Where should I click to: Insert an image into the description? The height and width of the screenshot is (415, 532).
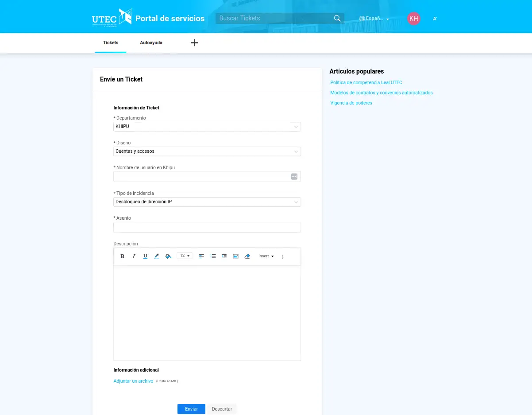click(x=235, y=256)
